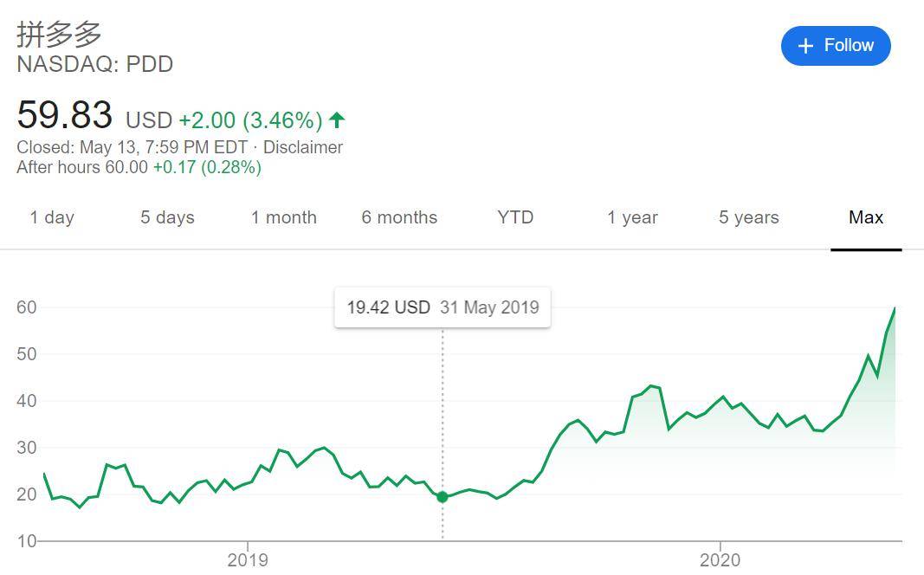Click the Follow button
Screen dimensions: 924x575
835,46
